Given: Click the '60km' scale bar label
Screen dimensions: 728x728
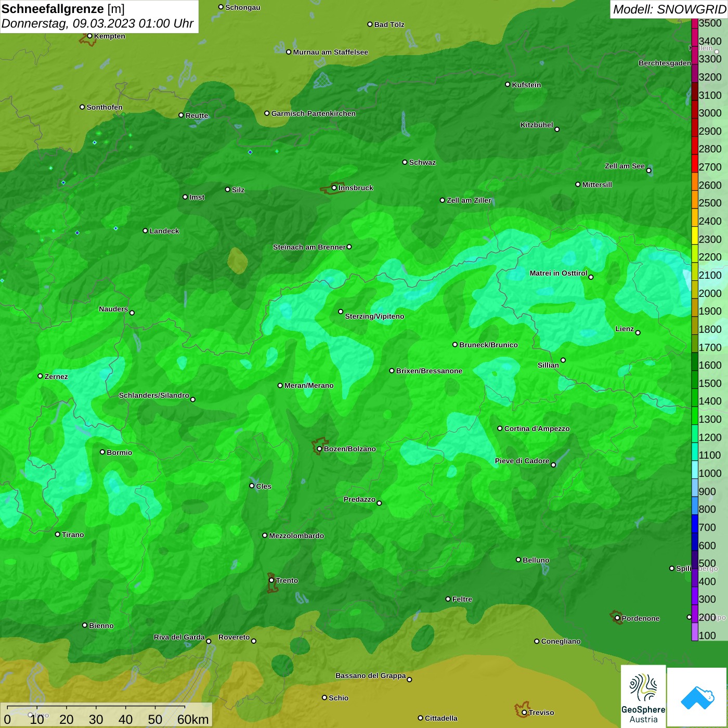Looking at the screenshot, I should pyautogui.click(x=193, y=719).
